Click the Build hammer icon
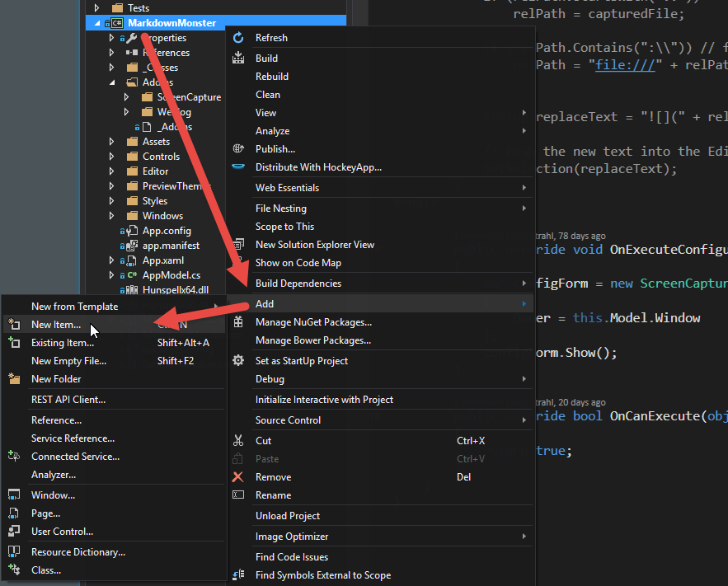This screenshot has height=586, width=728. pos(239,58)
